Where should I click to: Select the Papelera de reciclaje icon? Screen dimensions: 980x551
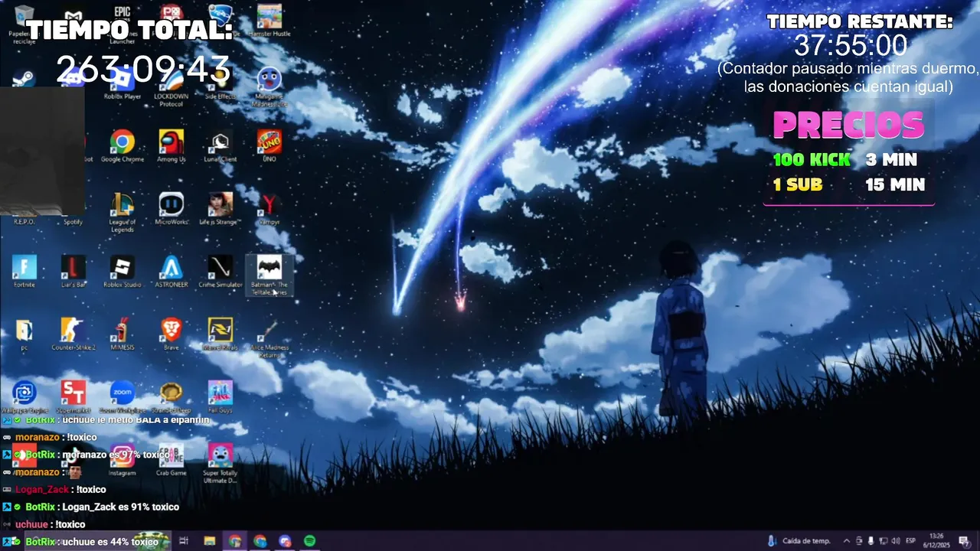tap(24, 24)
